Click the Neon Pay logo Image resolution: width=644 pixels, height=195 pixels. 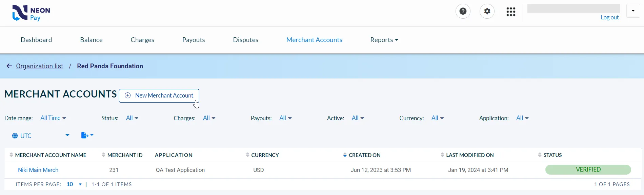(31, 13)
